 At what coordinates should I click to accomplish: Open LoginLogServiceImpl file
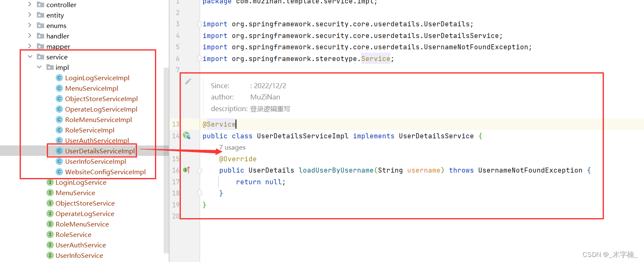[97, 78]
